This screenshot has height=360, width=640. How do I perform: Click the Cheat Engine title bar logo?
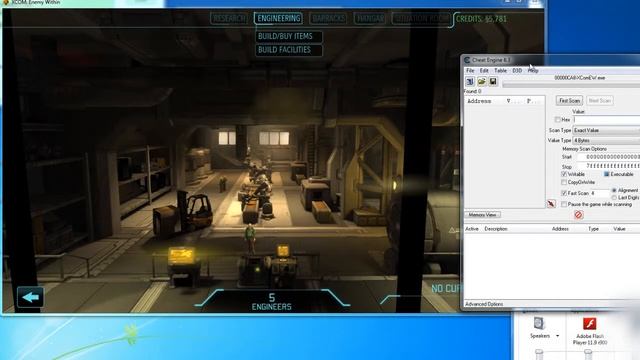[467, 60]
